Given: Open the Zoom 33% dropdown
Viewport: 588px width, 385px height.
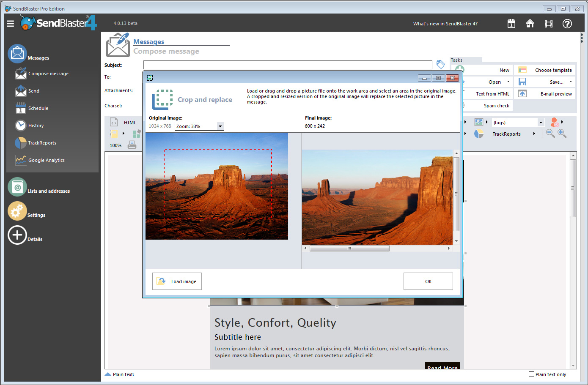Looking at the screenshot, I should coord(220,126).
